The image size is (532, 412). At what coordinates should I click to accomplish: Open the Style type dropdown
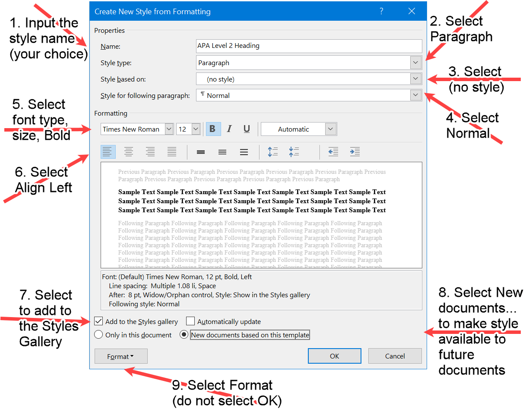coord(415,63)
